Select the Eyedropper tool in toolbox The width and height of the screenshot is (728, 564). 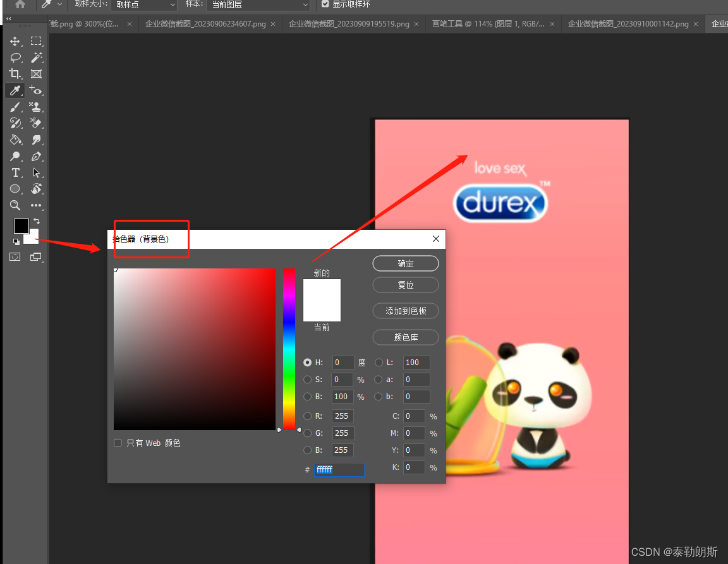(x=15, y=90)
